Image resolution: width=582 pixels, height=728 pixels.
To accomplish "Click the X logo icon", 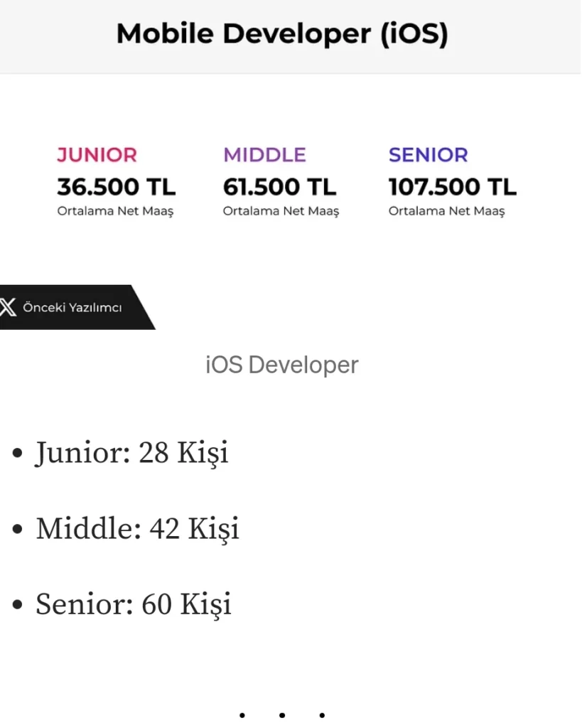I will pyautogui.click(x=9, y=307).
